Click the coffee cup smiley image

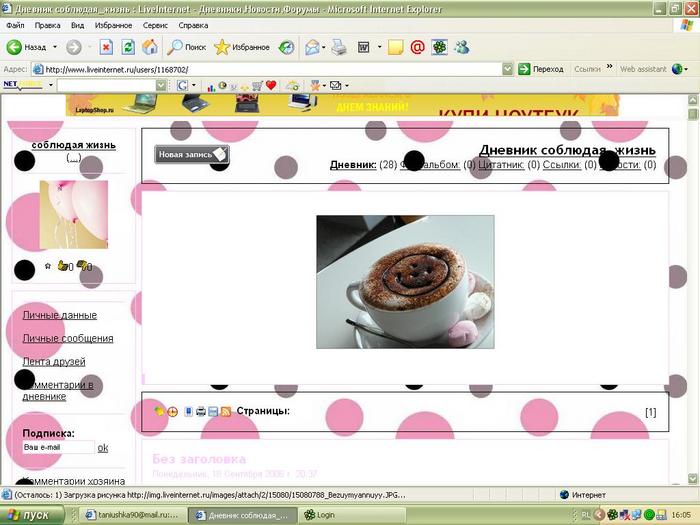405,282
